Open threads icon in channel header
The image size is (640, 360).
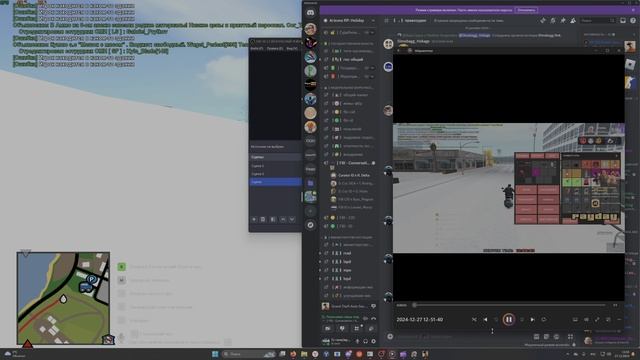(543, 20)
